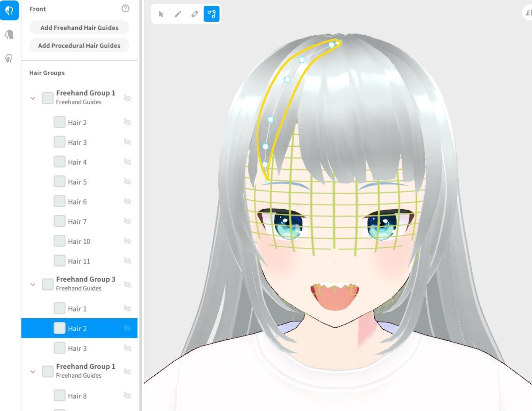Click the Add Freehand Hair Guides button
532x411 pixels.
pos(79,27)
